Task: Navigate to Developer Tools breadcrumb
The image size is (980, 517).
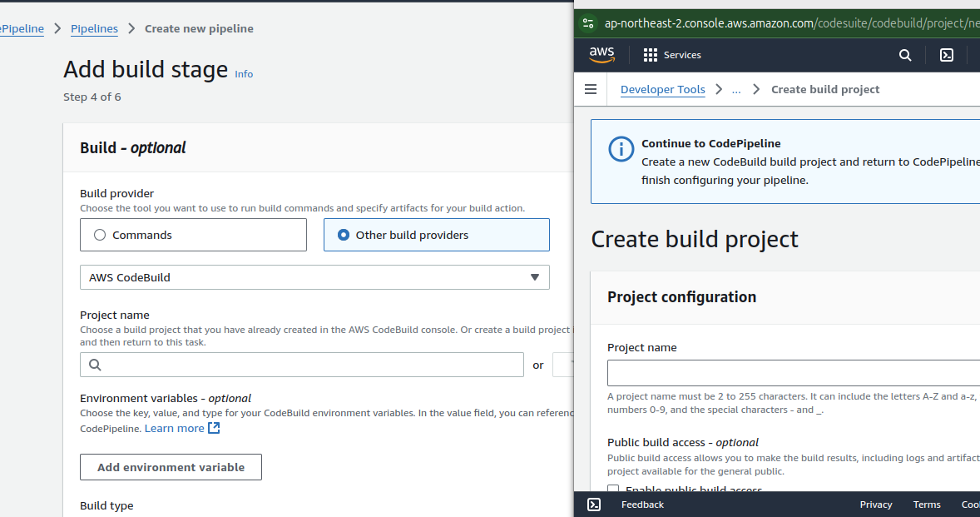Action: tap(662, 89)
